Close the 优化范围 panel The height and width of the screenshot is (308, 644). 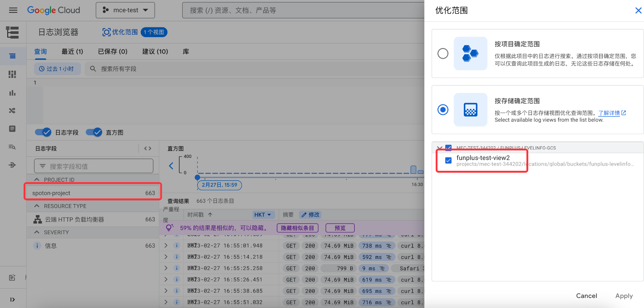point(638,10)
